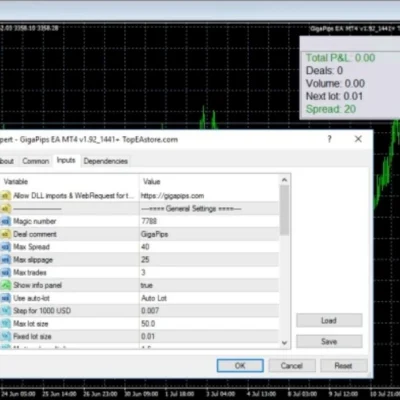Click the Show info panel boolean icon
This screenshot has height=400, width=400.
tap(6, 285)
